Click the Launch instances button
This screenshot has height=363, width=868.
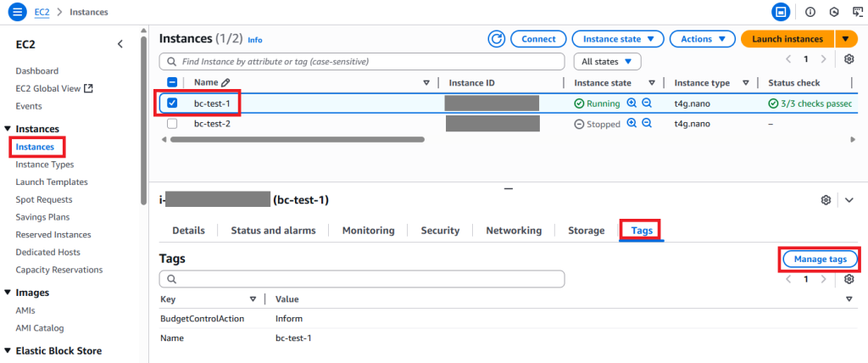coord(787,39)
